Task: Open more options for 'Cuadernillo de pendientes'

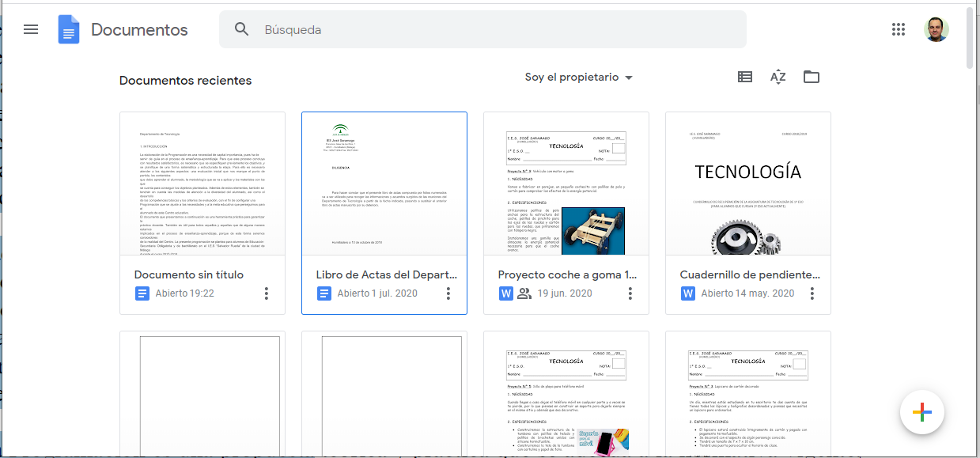Action: coord(812,293)
